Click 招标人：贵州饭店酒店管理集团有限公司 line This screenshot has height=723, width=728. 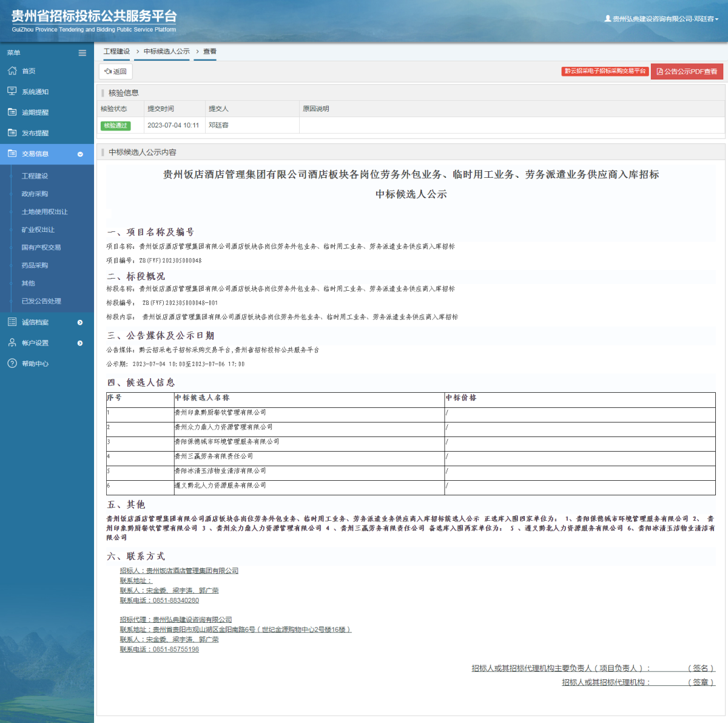(x=179, y=571)
